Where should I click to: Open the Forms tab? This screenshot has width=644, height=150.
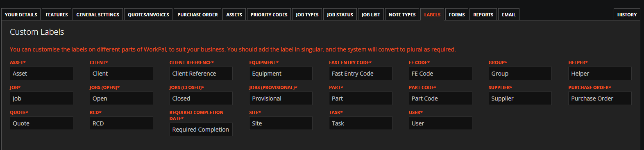[457, 14]
